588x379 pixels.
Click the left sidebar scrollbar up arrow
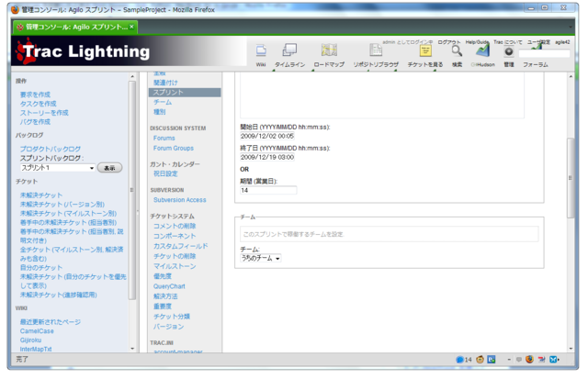tap(132, 76)
